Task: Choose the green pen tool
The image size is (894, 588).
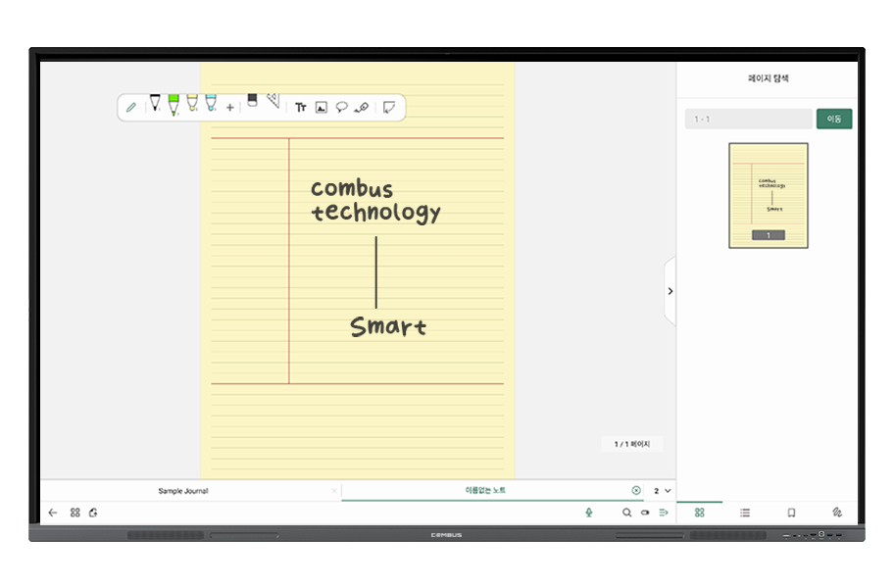Action: [174, 105]
